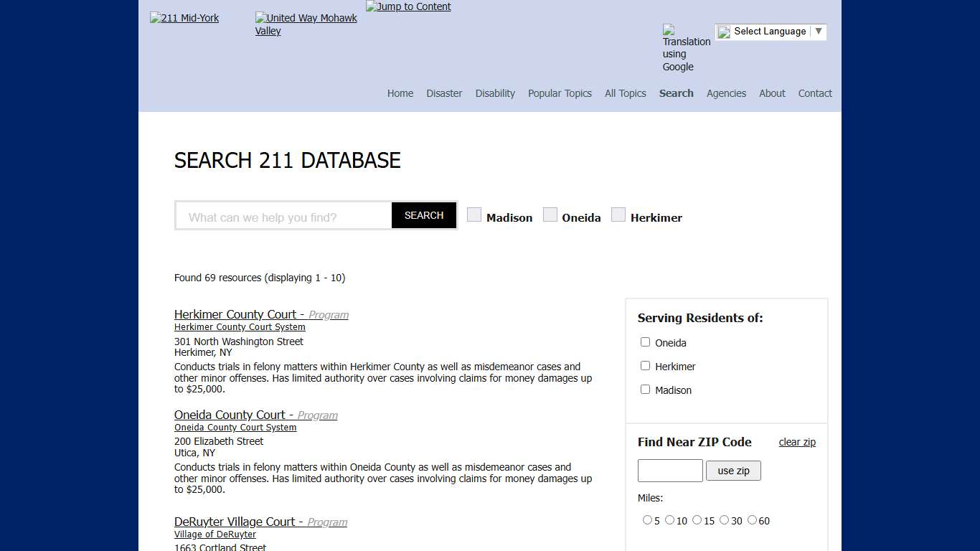Viewport: 980px width, 551px height.
Task: Click the 211 Mid-York logo
Action: click(184, 18)
